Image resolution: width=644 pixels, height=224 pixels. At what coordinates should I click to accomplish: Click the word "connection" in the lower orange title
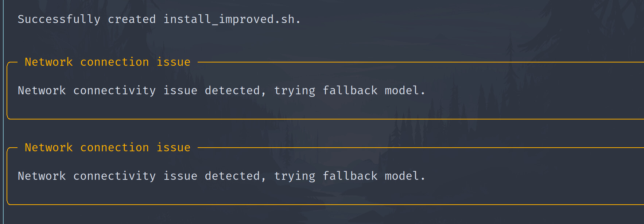click(115, 148)
